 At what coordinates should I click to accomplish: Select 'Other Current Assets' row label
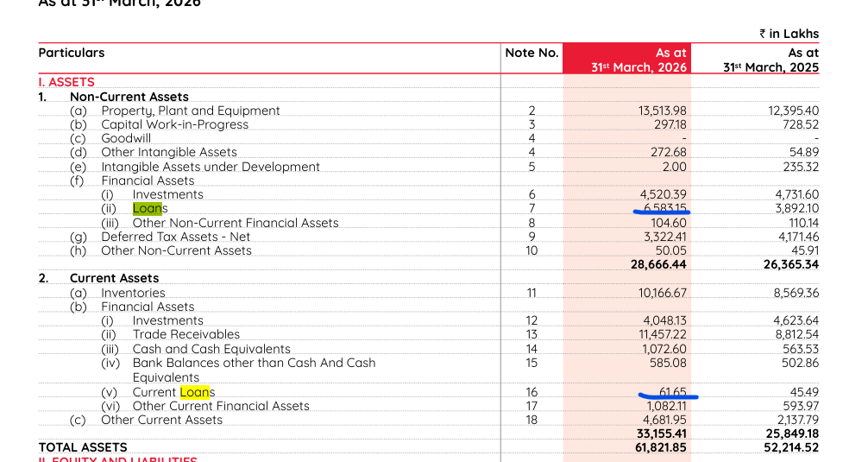coord(161,420)
